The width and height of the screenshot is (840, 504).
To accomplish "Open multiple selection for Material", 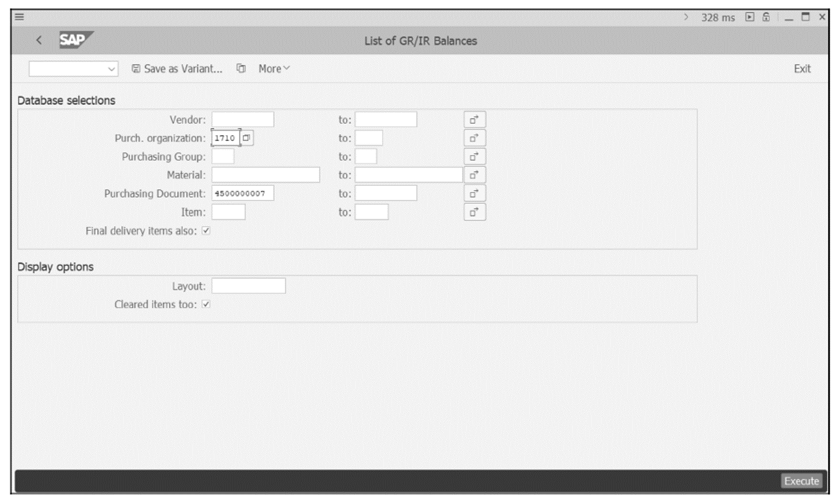I will pyautogui.click(x=474, y=174).
